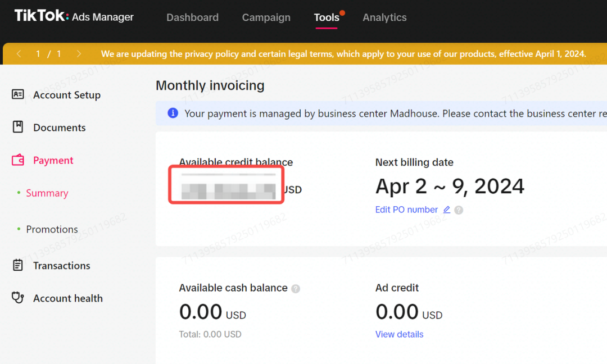Click the Edit PO number link
Image resolution: width=607 pixels, height=364 pixels.
pos(406,210)
